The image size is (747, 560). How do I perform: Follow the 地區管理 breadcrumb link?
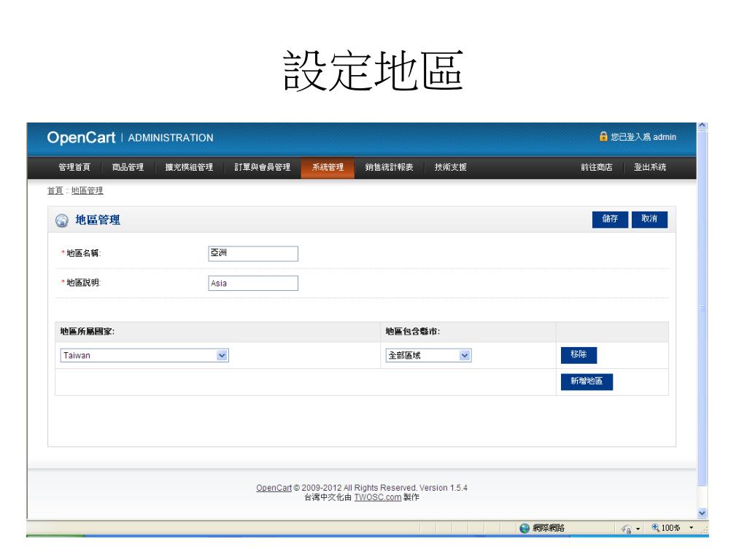point(88,190)
